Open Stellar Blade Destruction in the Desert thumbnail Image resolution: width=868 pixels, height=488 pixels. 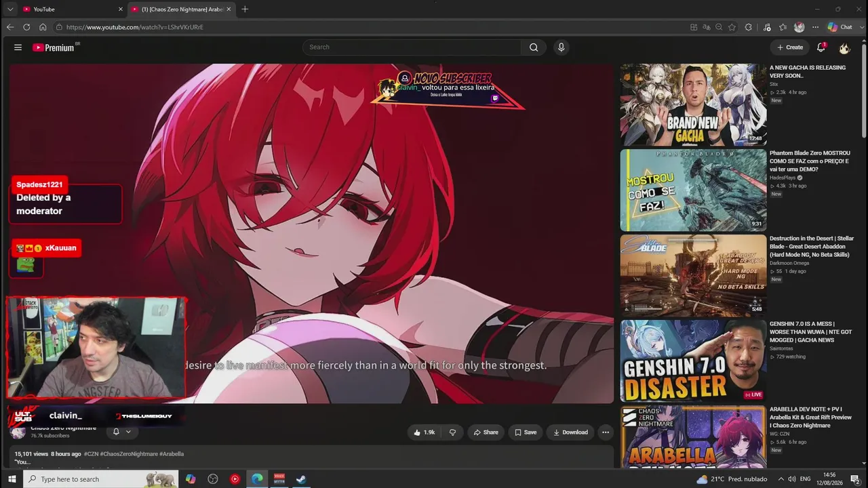pyautogui.click(x=693, y=275)
